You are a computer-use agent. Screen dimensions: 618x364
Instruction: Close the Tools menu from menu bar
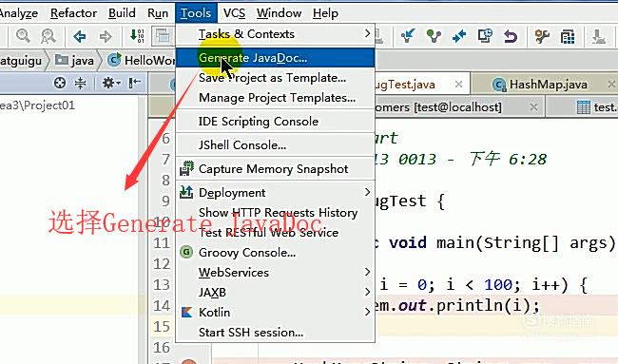coord(196,13)
